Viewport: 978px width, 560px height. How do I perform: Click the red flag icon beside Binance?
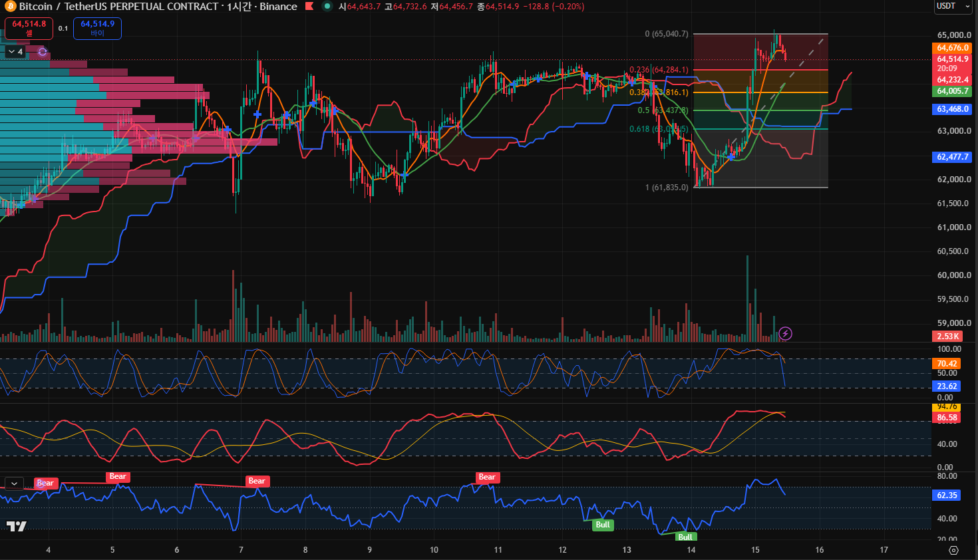click(309, 7)
